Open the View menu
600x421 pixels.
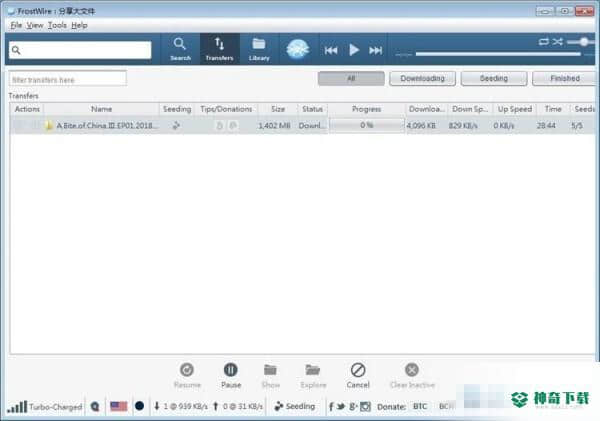pos(35,25)
